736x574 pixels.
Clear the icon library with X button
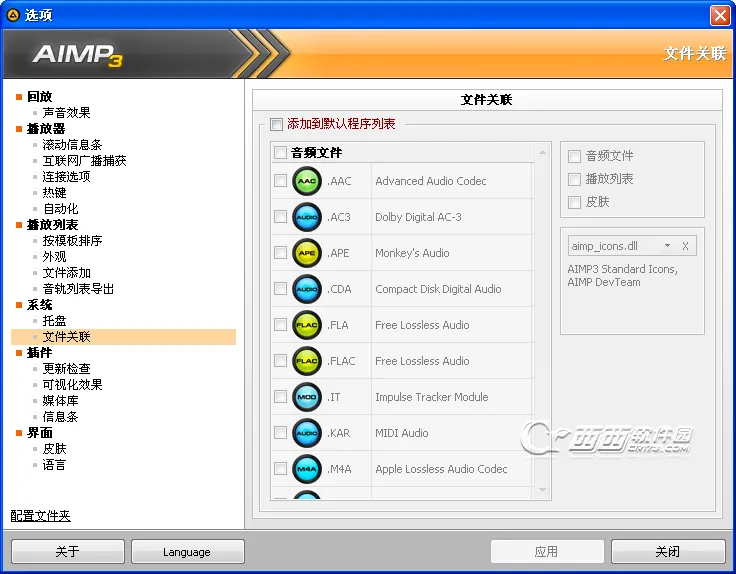[x=685, y=246]
